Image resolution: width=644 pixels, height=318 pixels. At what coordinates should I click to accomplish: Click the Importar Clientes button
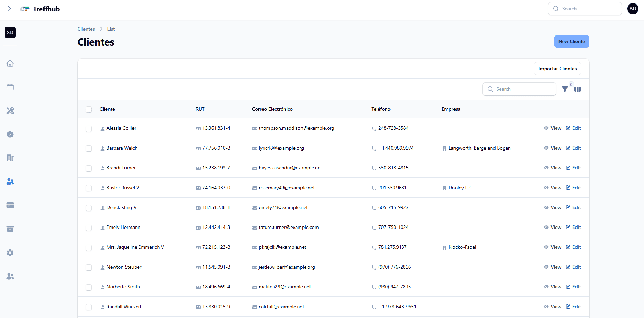pyautogui.click(x=557, y=69)
